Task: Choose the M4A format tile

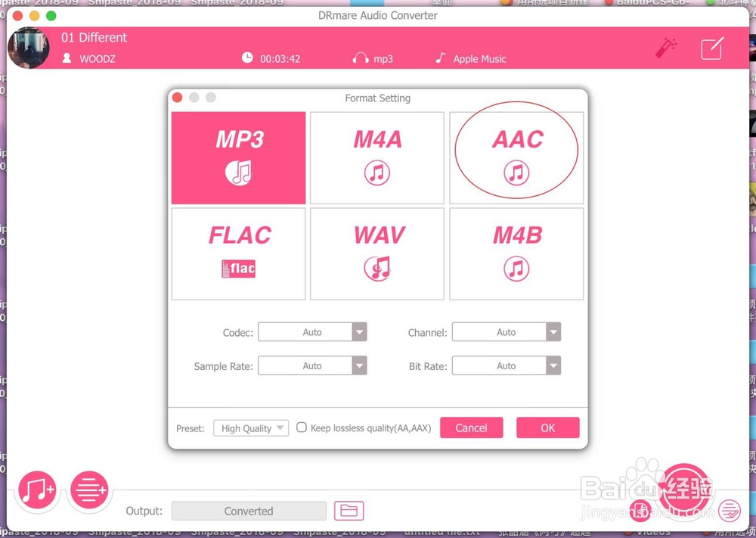Action: pyautogui.click(x=377, y=158)
